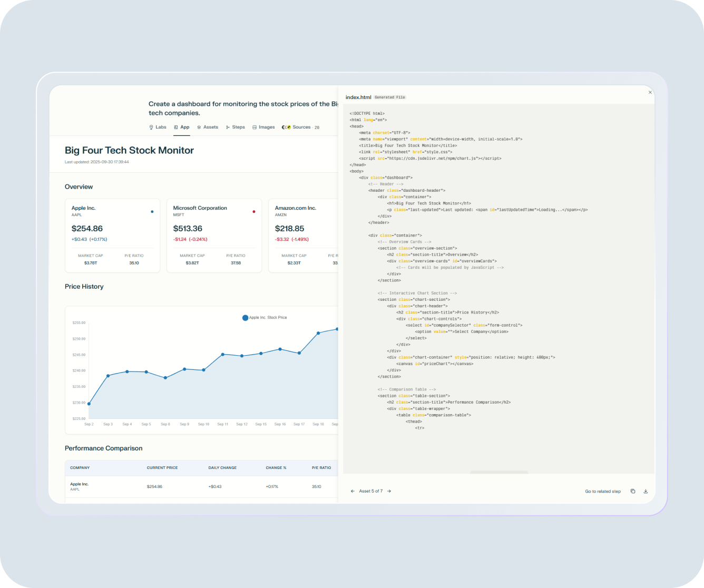The width and height of the screenshot is (704, 588).
Task: Go to the next asset using right arrow
Action: pos(389,491)
